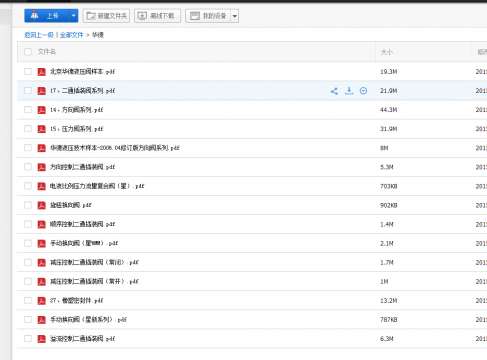487x360 pixels.
Task: Check the box for 北京华德液压阀样本.pdf
Action: (x=28, y=71)
